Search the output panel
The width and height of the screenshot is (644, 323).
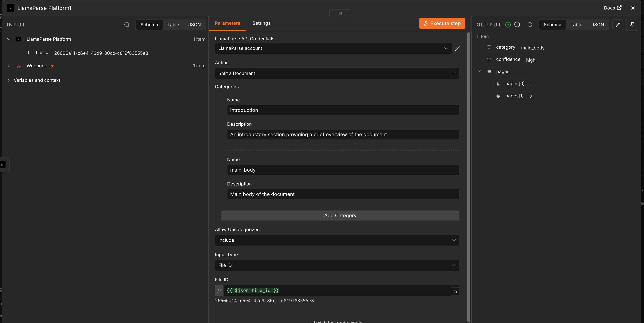530,25
